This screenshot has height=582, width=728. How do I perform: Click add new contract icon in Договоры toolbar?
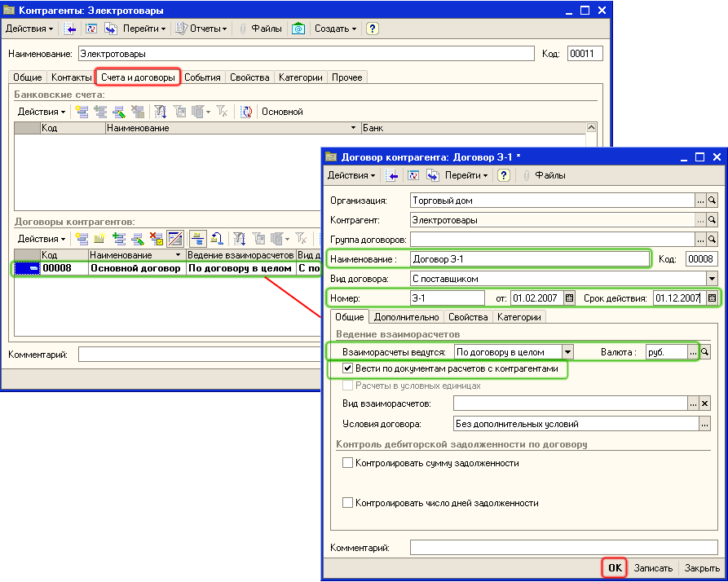[82, 239]
